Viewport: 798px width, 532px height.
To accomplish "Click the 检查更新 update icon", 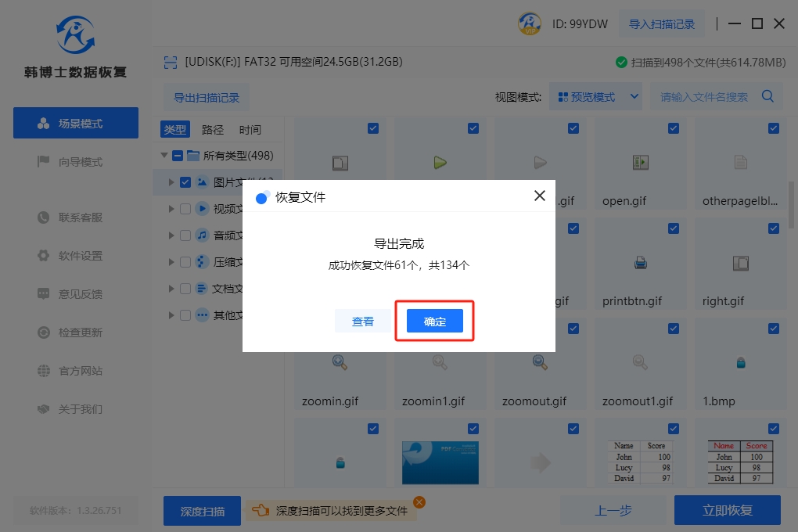I will 44,332.
